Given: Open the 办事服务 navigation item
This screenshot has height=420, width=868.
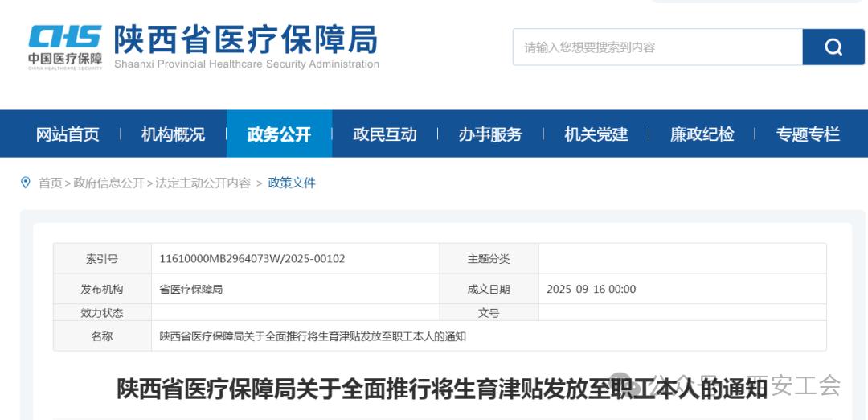Looking at the screenshot, I should pyautogui.click(x=490, y=134).
